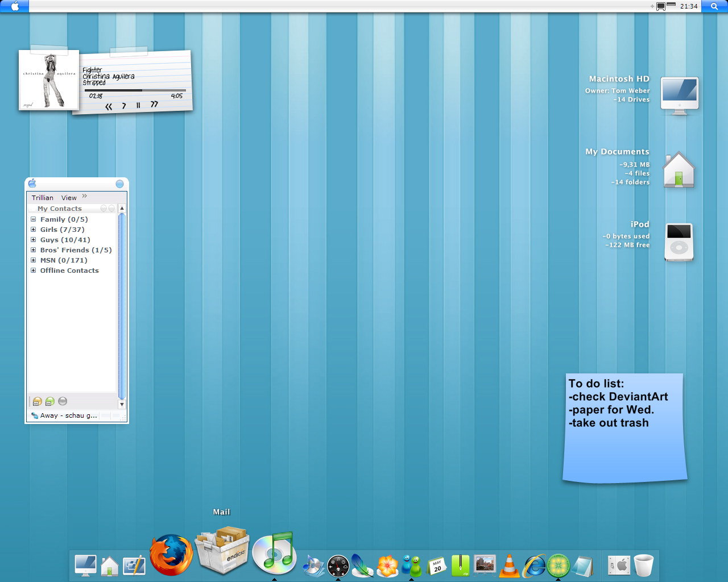Click the Away status text in Trillian
This screenshot has height=582, width=728.
coord(68,415)
